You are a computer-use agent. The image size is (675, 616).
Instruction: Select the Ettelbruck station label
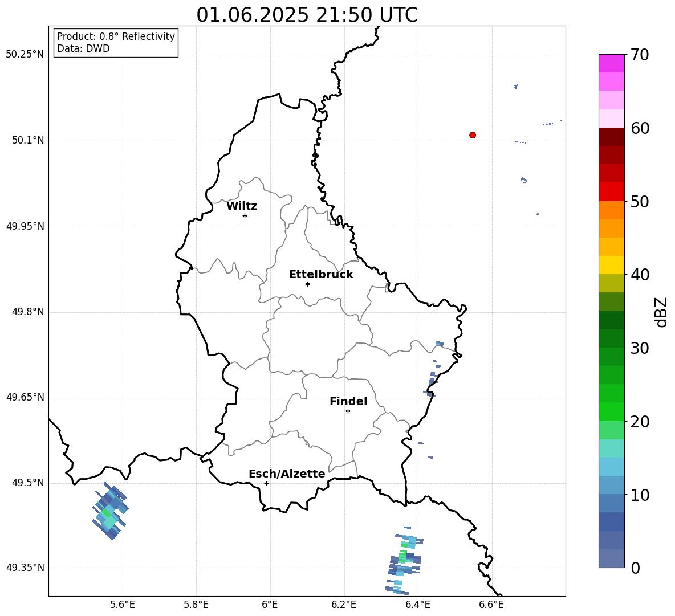point(321,275)
